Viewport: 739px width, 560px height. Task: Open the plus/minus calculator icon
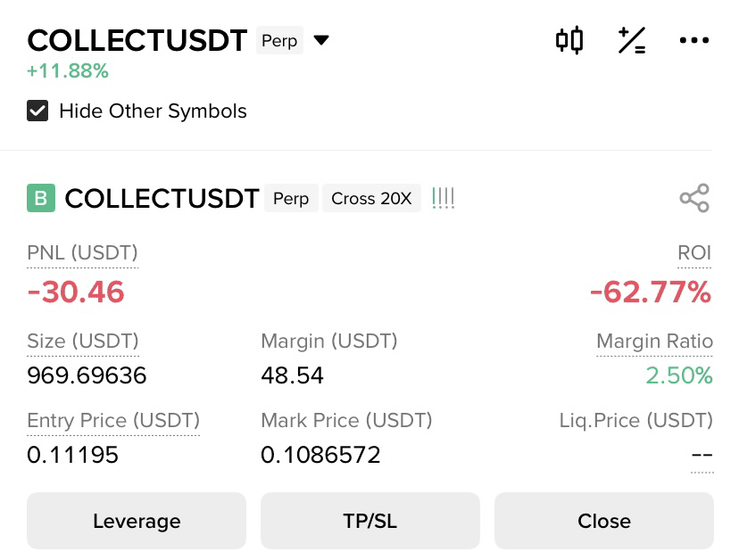coord(632,40)
